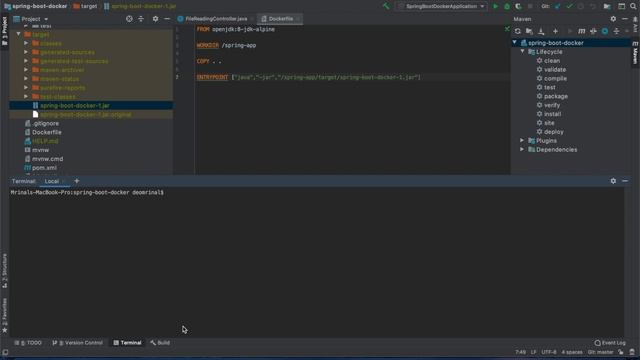Click the terminal command prompt line
Viewport: 640px width, 360px height.
[87, 192]
